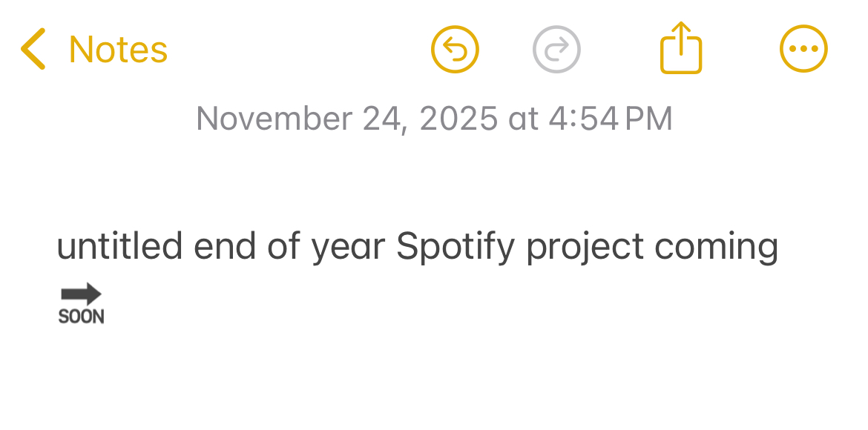The image size is (868, 430).
Task: Click the SOON arrow emoji
Action: (x=81, y=303)
